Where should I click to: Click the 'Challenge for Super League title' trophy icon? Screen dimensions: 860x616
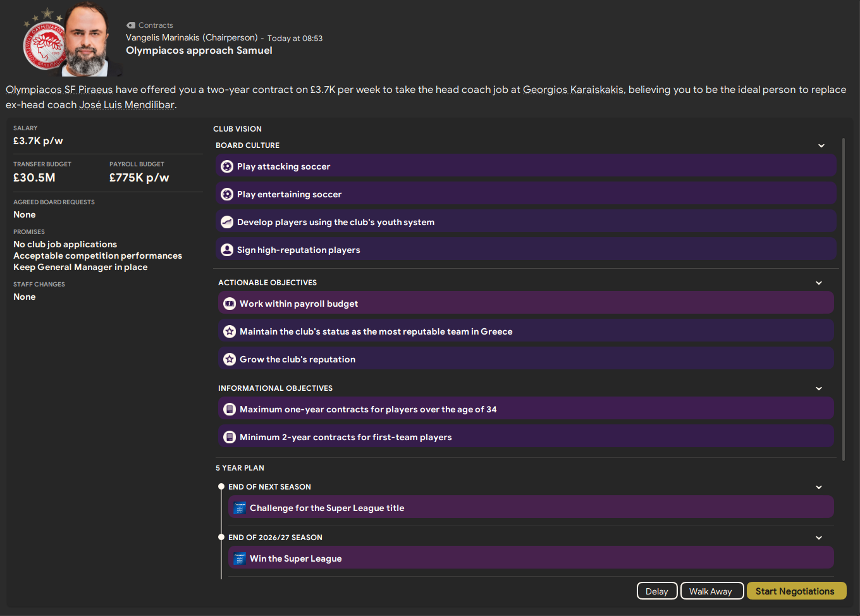pos(240,508)
